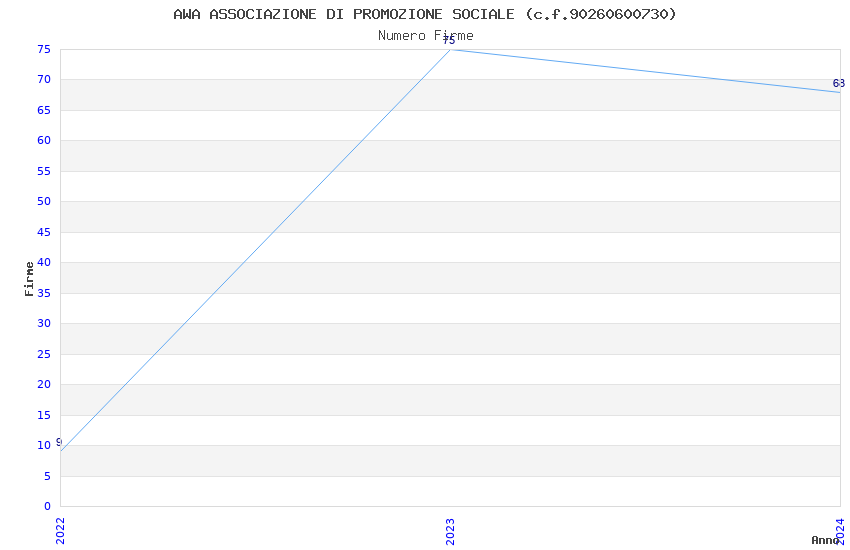The image size is (850, 550).
Task: Click the y-axis tick 0
Action: (47, 507)
